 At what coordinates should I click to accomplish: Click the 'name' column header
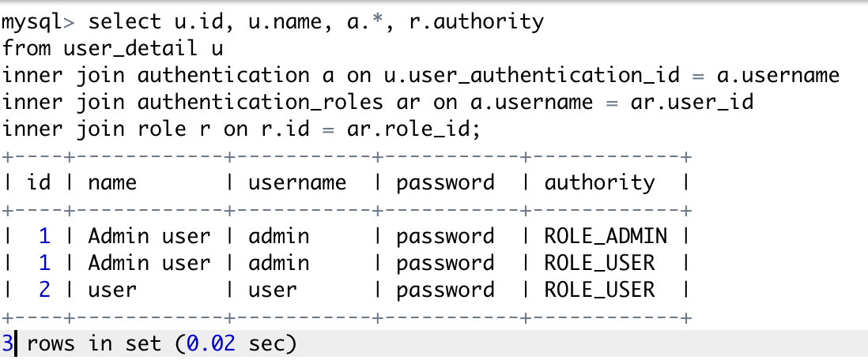coord(112,182)
